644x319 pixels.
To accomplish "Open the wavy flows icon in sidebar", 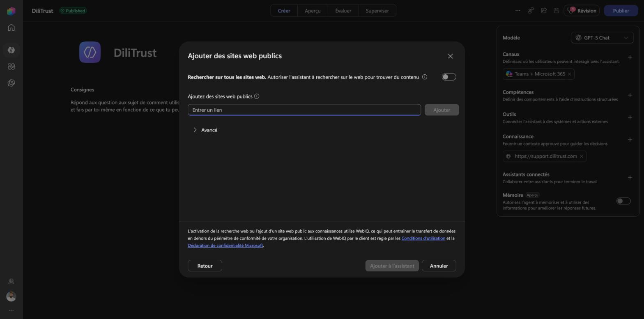I will pos(11,67).
